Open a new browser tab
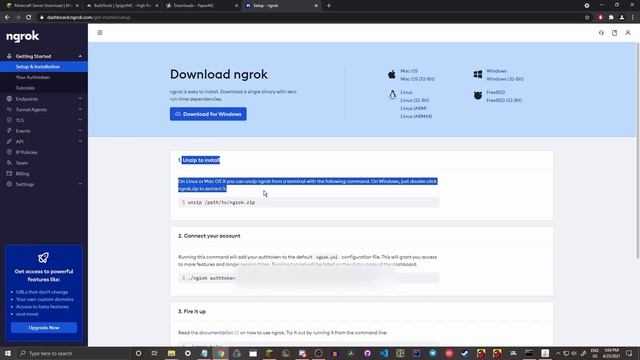This screenshot has height=360, width=640. (329, 6)
